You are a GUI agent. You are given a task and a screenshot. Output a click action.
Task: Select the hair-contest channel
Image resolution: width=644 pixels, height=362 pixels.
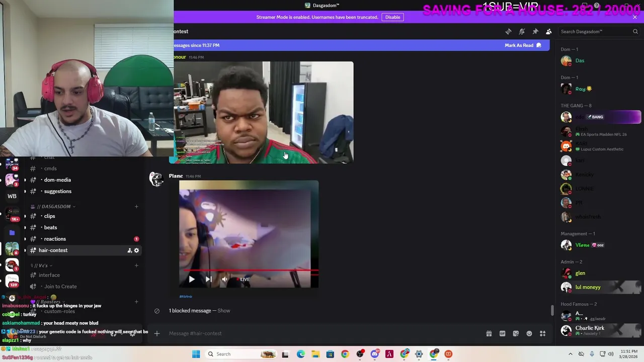pyautogui.click(x=53, y=250)
